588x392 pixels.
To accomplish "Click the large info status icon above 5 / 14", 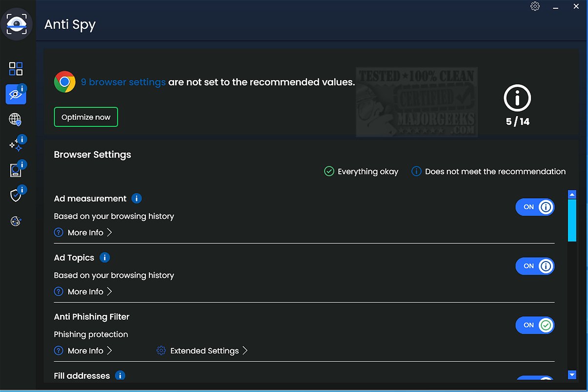I will point(517,98).
